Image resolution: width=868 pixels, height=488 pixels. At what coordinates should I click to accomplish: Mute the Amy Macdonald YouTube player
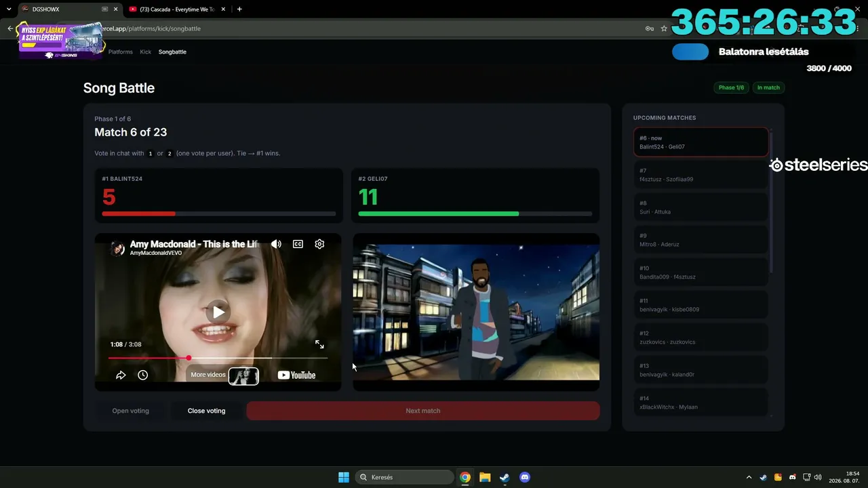(276, 244)
